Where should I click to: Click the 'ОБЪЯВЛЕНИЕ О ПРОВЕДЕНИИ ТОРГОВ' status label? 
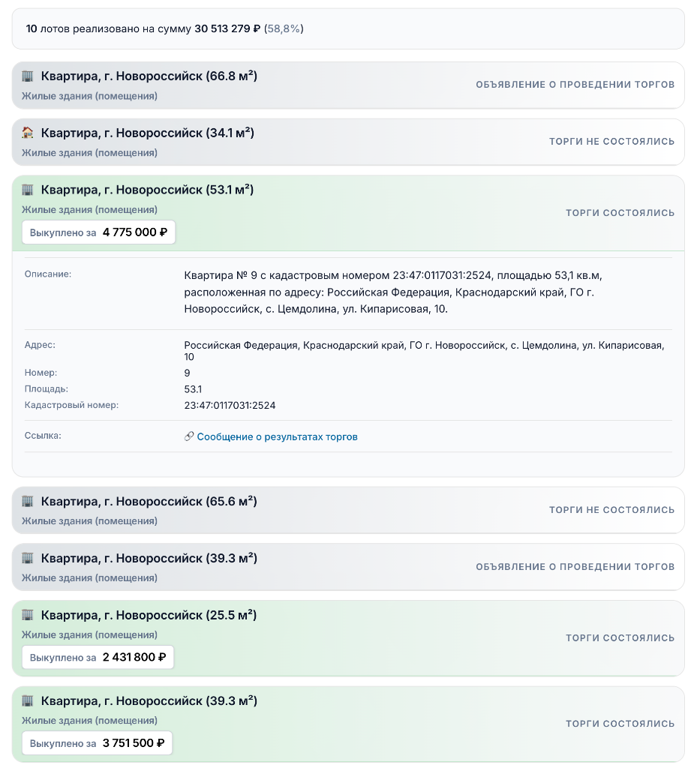pyautogui.click(x=574, y=85)
